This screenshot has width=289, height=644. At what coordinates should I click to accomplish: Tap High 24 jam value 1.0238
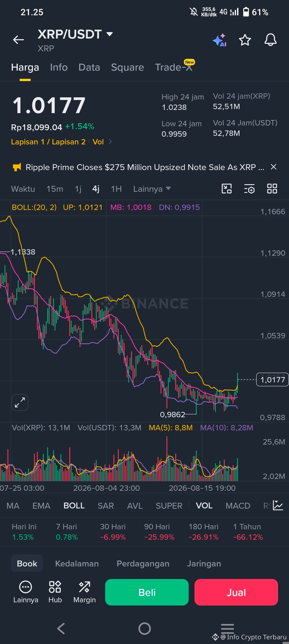point(174,107)
